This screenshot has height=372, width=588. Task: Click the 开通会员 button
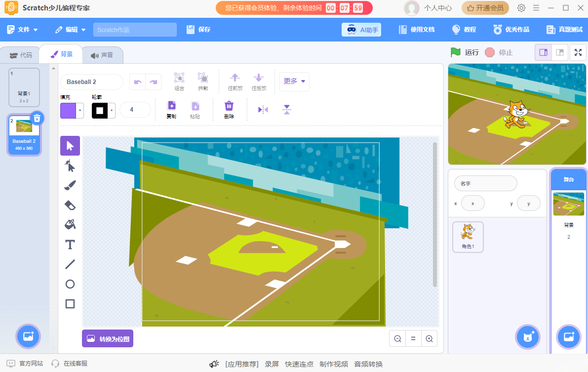point(485,8)
